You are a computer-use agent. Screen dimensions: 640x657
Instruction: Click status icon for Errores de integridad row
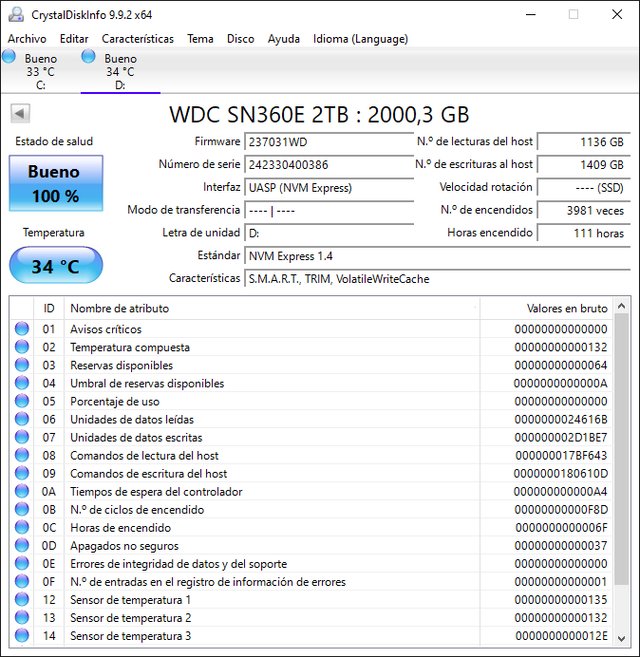(22, 563)
